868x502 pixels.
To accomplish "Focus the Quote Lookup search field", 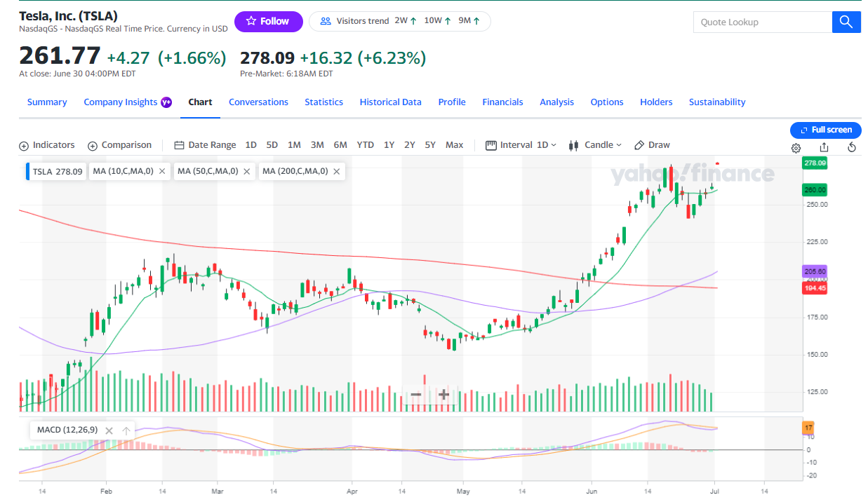I will pos(763,22).
